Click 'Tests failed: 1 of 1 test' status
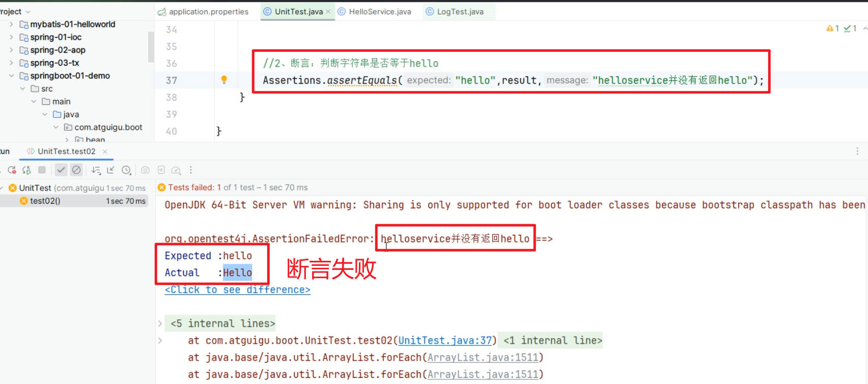This screenshot has width=868, height=384. coord(238,187)
